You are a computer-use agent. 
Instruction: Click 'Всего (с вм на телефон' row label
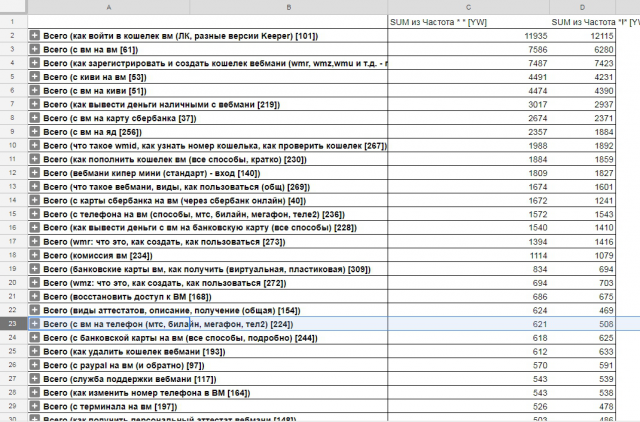coord(168,324)
